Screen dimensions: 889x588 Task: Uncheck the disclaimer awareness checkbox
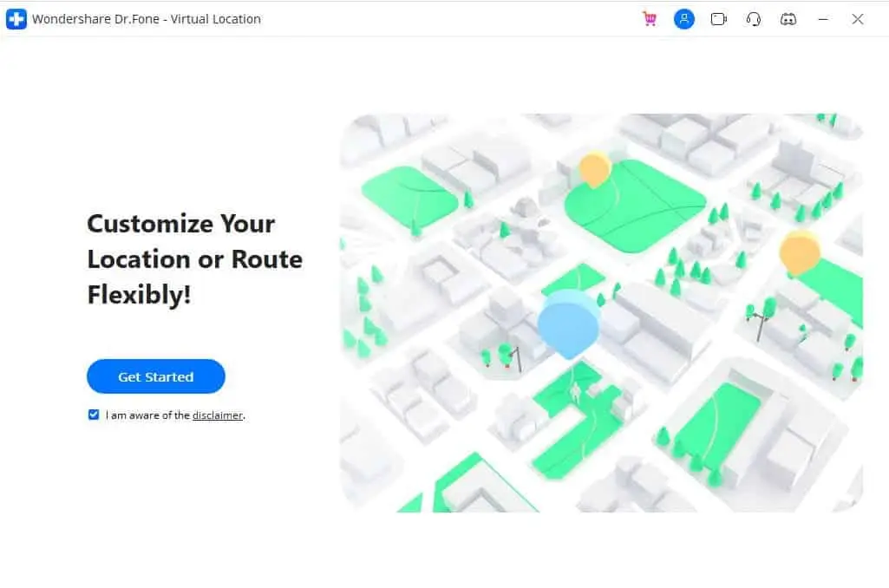[x=94, y=415]
